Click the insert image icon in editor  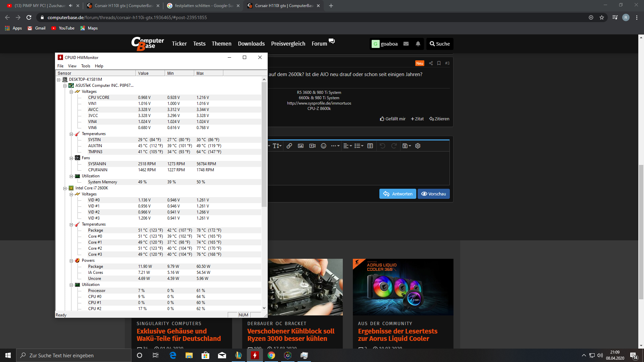pos(301,146)
